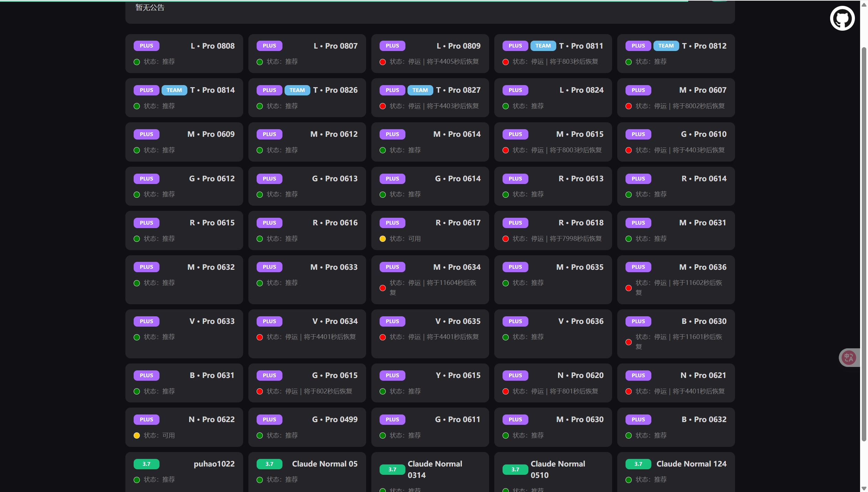Click TEAM badge on T • Pro 0826
Screen dimensions: 868x492
point(297,90)
